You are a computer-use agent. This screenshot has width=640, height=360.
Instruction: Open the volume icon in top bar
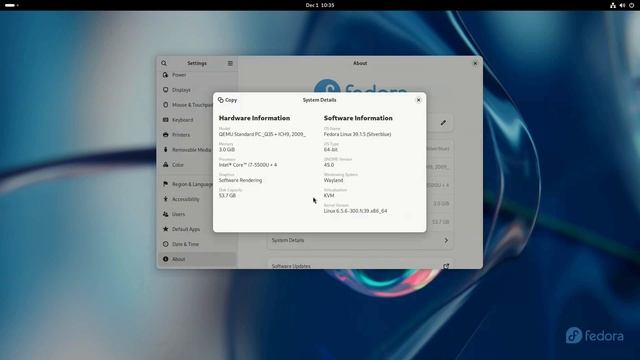(622, 5)
